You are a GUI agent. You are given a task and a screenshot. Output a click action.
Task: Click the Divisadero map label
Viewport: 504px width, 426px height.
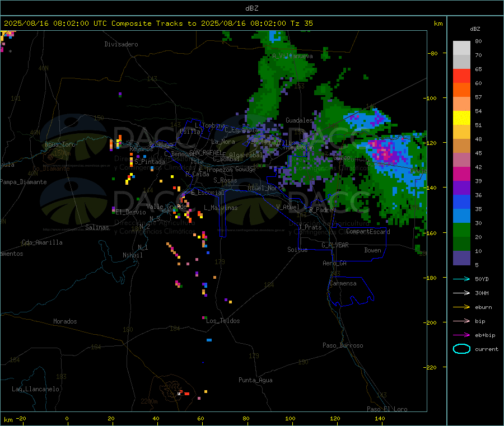tap(121, 44)
